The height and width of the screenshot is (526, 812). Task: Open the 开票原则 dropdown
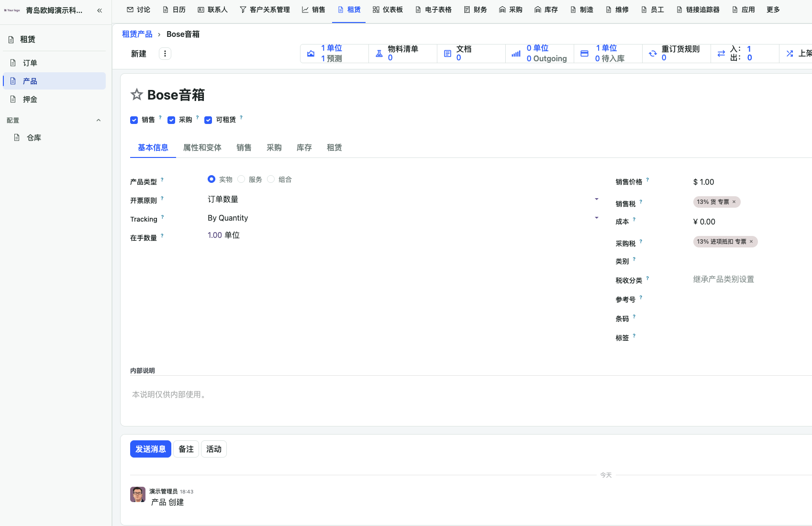pos(403,199)
